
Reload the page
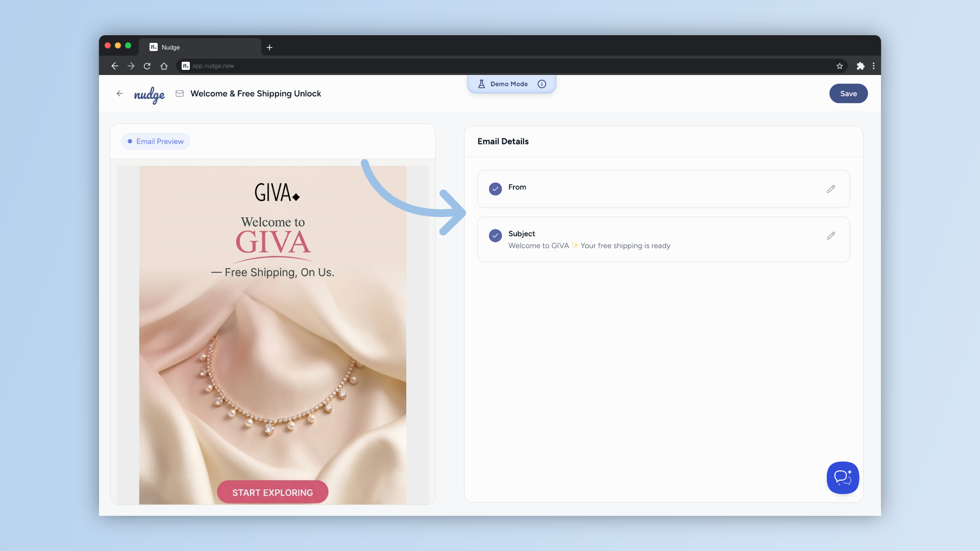(147, 66)
